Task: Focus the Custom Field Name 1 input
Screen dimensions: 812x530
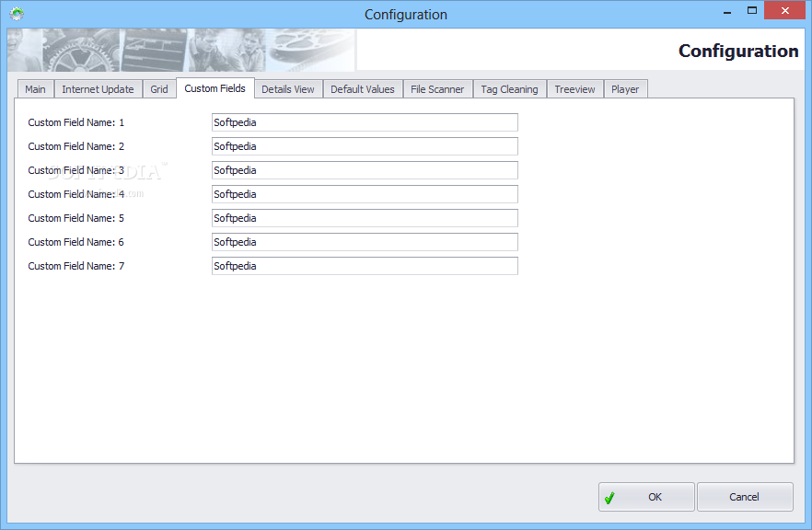Action: (x=365, y=122)
